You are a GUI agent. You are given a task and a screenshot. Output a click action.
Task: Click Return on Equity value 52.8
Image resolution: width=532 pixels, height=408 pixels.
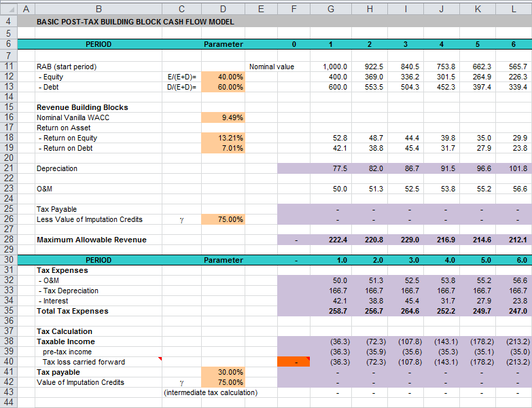pos(340,138)
